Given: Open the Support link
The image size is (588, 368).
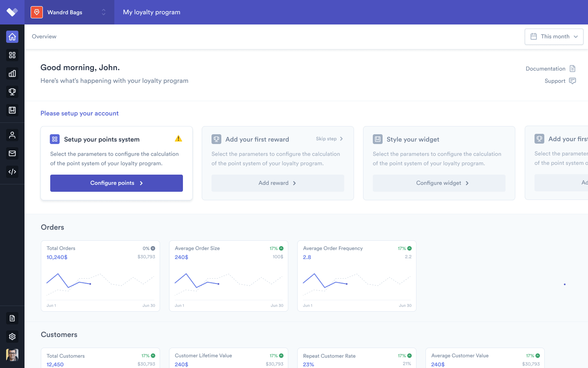Looking at the screenshot, I should [560, 81].
